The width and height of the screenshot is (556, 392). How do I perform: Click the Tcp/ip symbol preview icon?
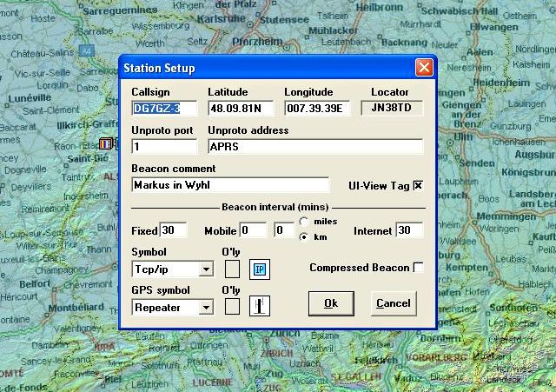coord(260,269)
